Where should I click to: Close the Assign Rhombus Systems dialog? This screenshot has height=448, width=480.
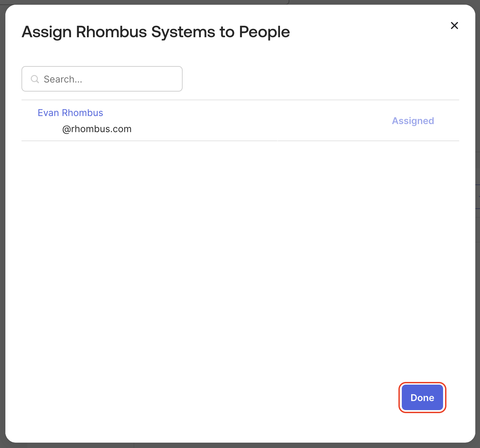454,25
